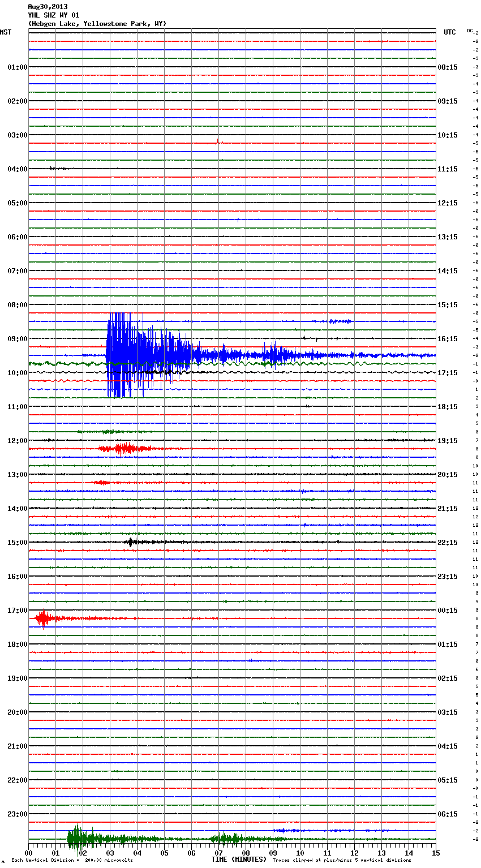This screenshot has height=868, width=481.
Task: Select the 08:00 MST hour label
Action: 18,305
